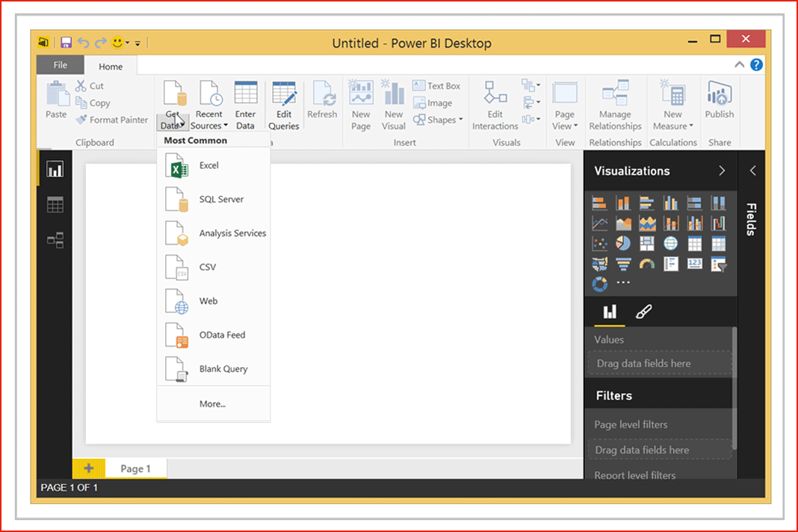Viewport: 798px width, 532px height.
Task: Click the Publish icon in the Share group
Action: pyautogui.click(x=719, y=101)
